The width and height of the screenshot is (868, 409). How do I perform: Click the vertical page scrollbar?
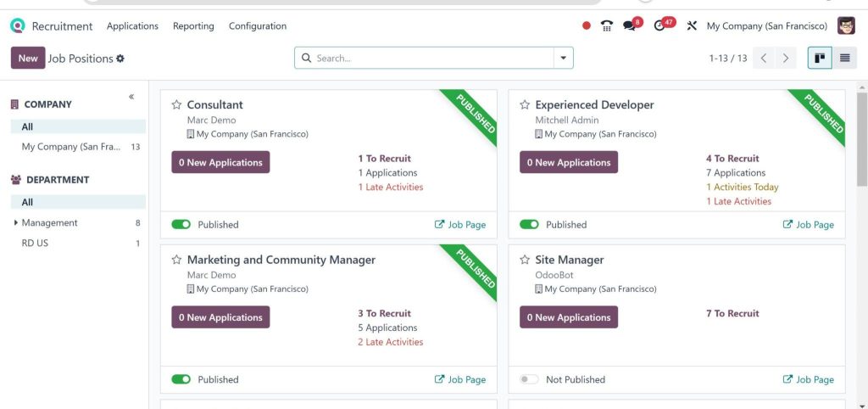pos(862,138)
